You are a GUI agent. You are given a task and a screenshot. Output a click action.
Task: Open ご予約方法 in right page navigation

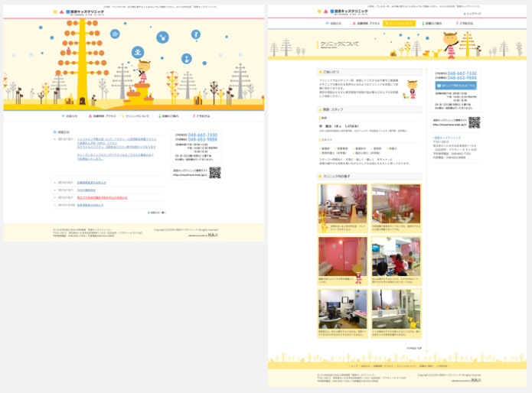pyautogui.click(x=465, y=24)
